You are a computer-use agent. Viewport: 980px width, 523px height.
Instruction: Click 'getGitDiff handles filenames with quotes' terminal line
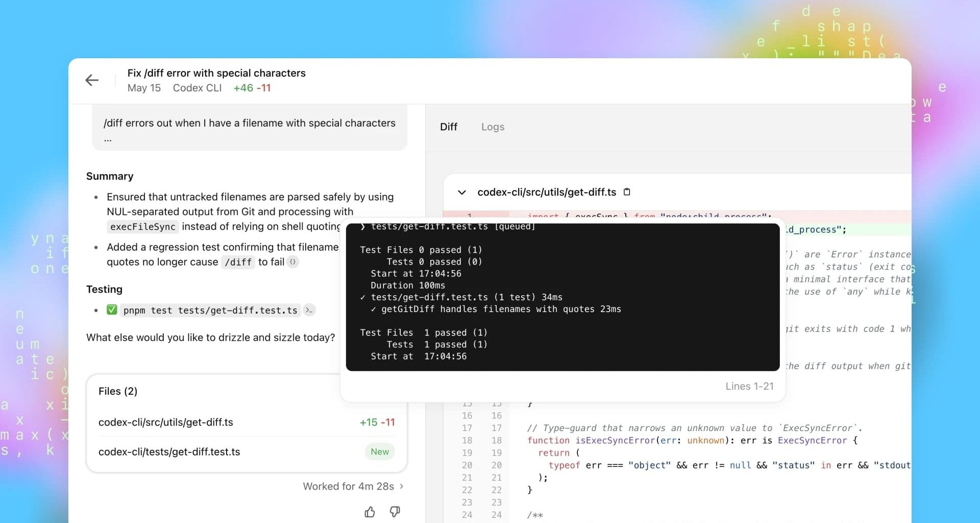tap(496, 309)
